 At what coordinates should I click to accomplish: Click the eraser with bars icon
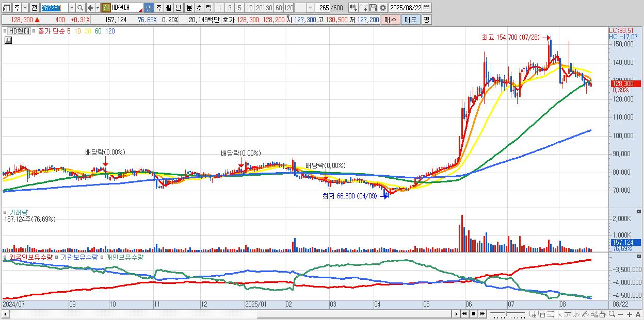(594, 314)
